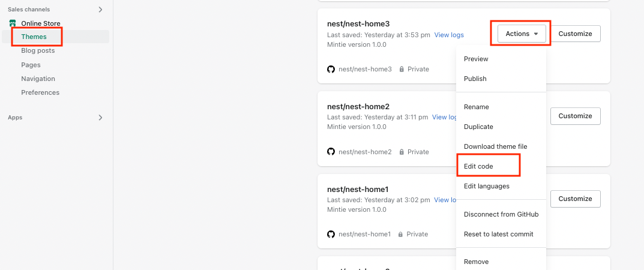Customize the nest/nest-home3 theme
This screenshot has height=270, width=644.
click(575, 34)
